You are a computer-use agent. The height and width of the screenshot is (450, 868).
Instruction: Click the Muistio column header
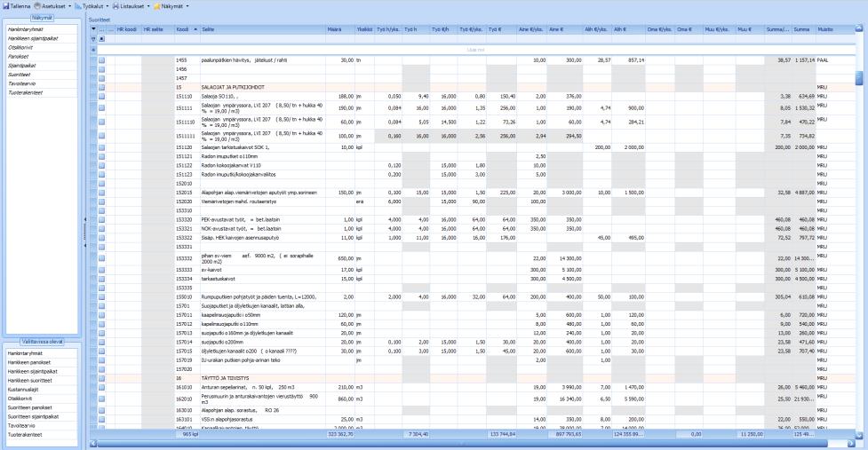(x=835, y=29)
